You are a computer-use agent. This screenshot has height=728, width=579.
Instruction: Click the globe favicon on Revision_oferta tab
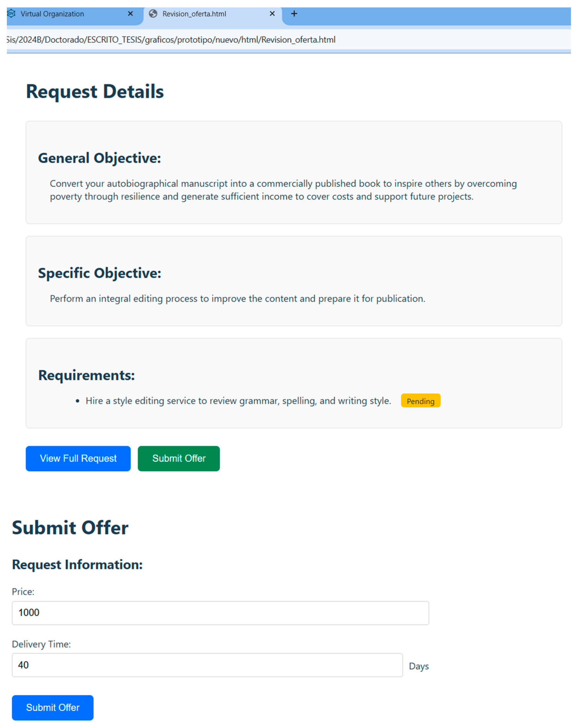[153, 14]
